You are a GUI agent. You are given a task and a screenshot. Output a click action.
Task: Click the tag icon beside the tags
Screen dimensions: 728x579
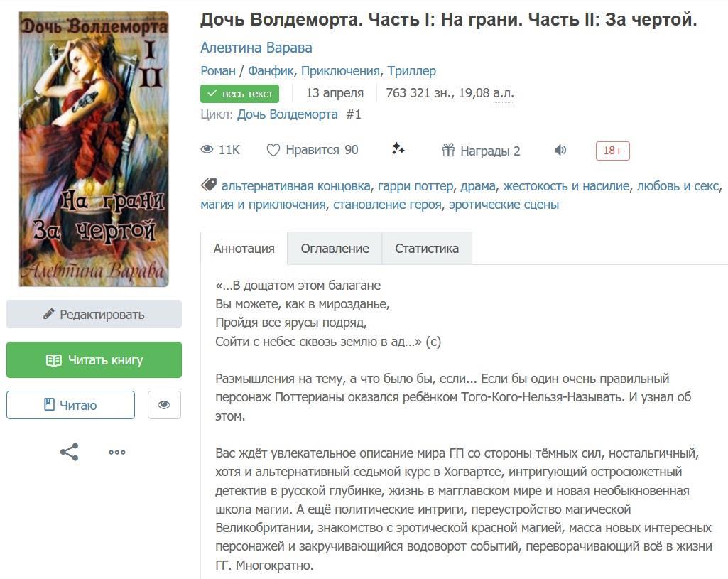208,185
